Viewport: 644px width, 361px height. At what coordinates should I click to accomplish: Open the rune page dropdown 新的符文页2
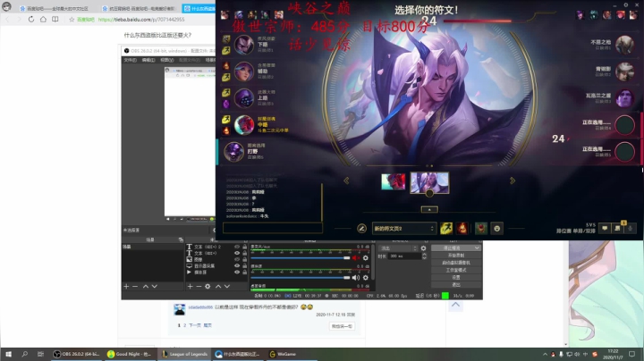[403, 229]
